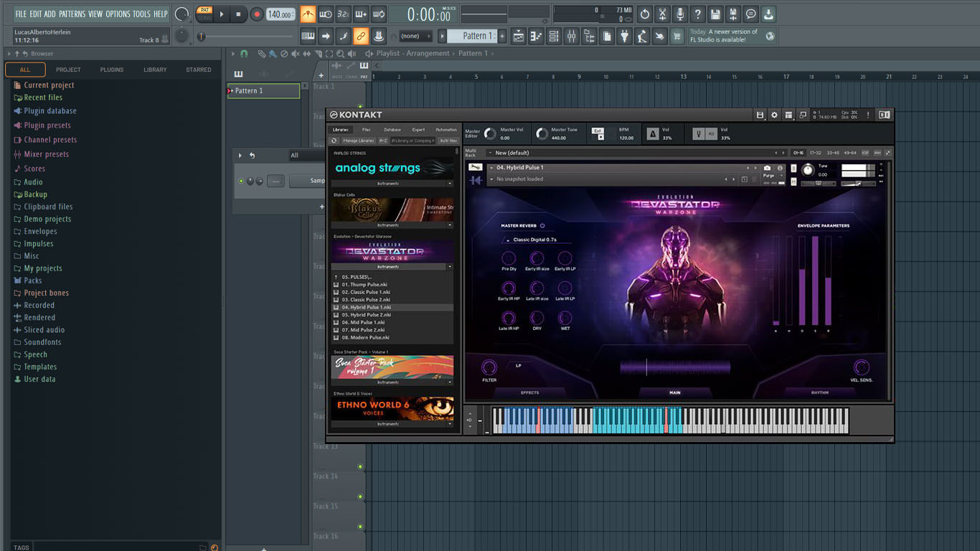
Task: Open the OPTIONS menu
Action: click(118, 14)
